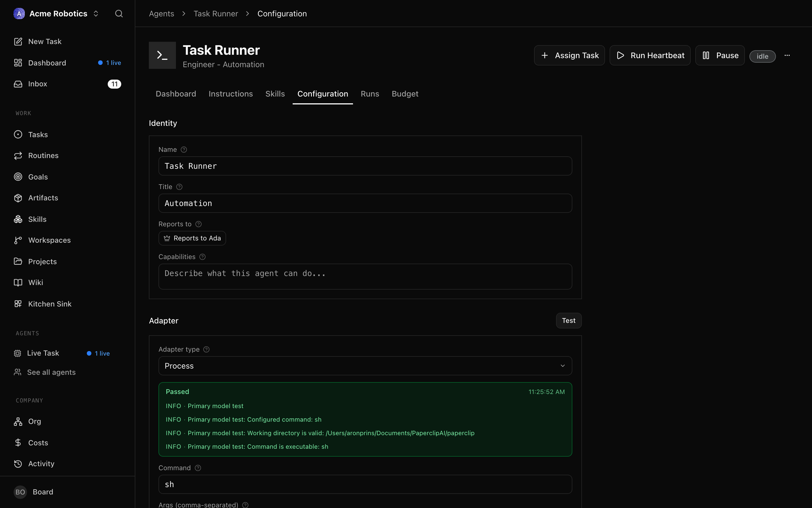Switch to the Runs tab
The image size is (812, 508).
pyautogui.click(x=370, y=94)
